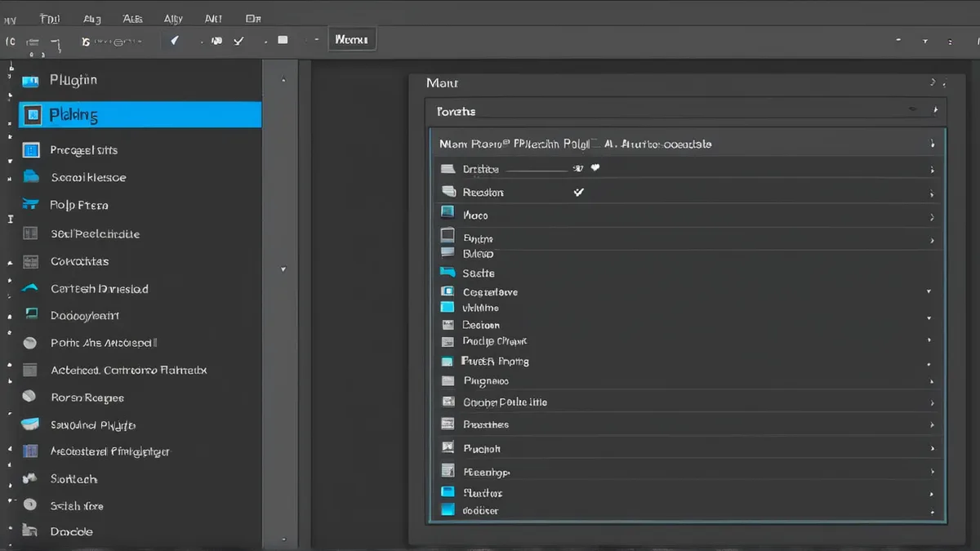Open the dropdown arrow on 'Dectoon' row
This screenshot has width=980, height=551.
(929, 318)
